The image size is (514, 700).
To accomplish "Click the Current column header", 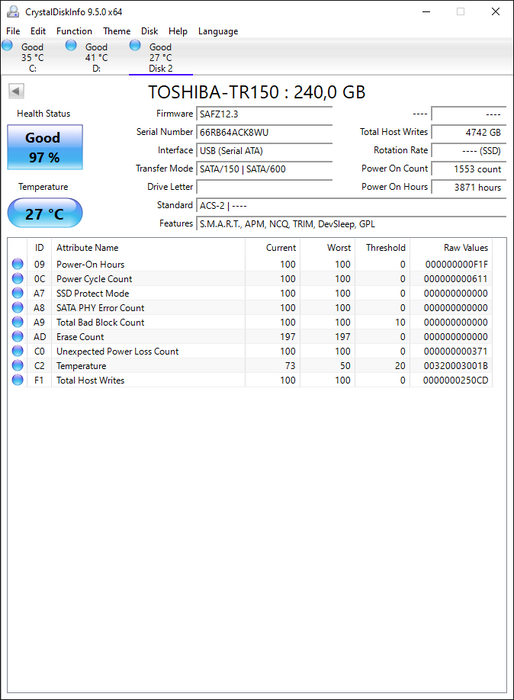I will (272, 248).
